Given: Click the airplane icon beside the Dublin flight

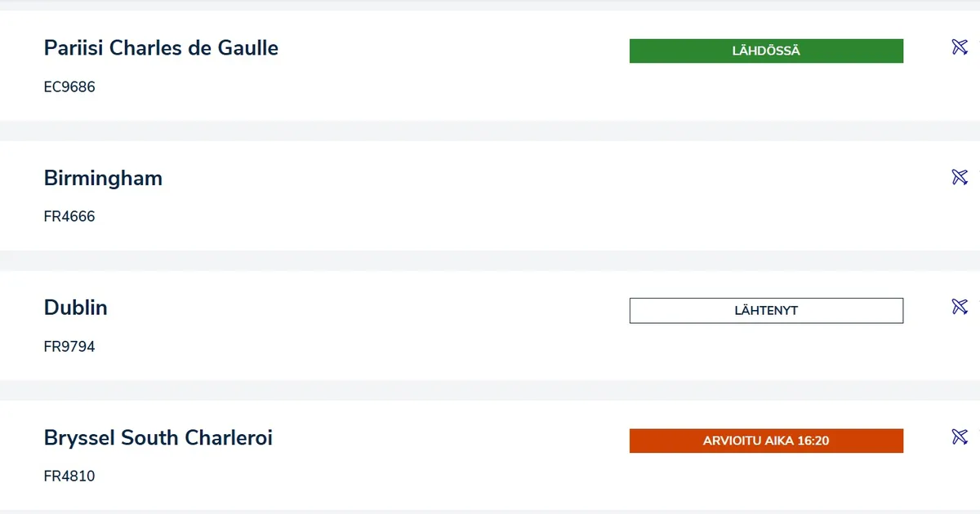Looking at the screenshot, I should 960,307.
